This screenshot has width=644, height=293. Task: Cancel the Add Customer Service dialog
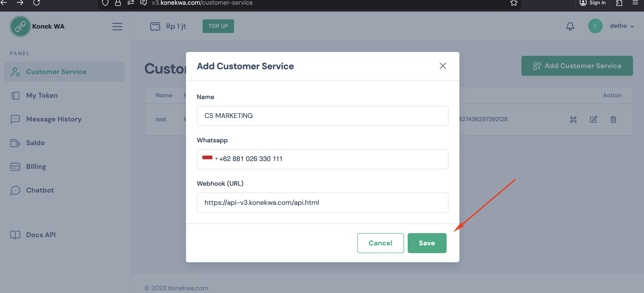380,243
